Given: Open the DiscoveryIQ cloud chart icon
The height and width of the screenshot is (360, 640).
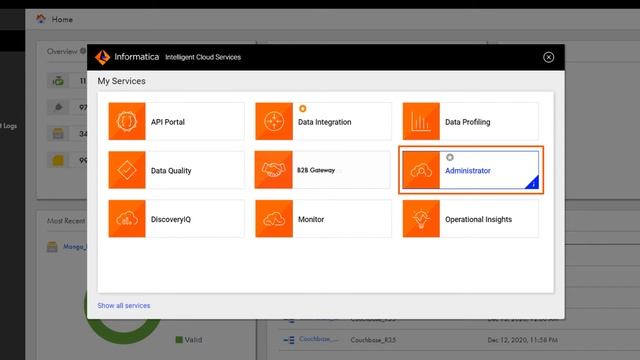Looking at the screenshot, I should tap(127, 218).
